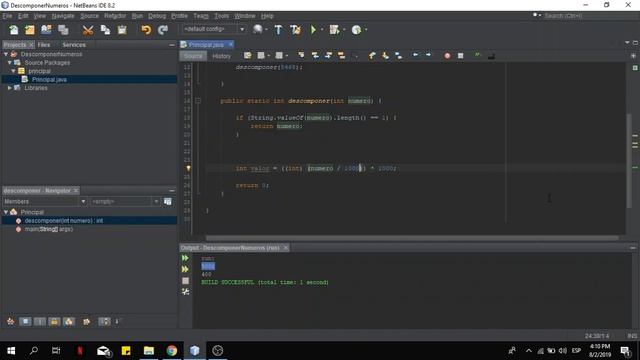640x360 pixels.
Task: Open Chrome from the Windows taskbar
Action: [x=172, y=351]
